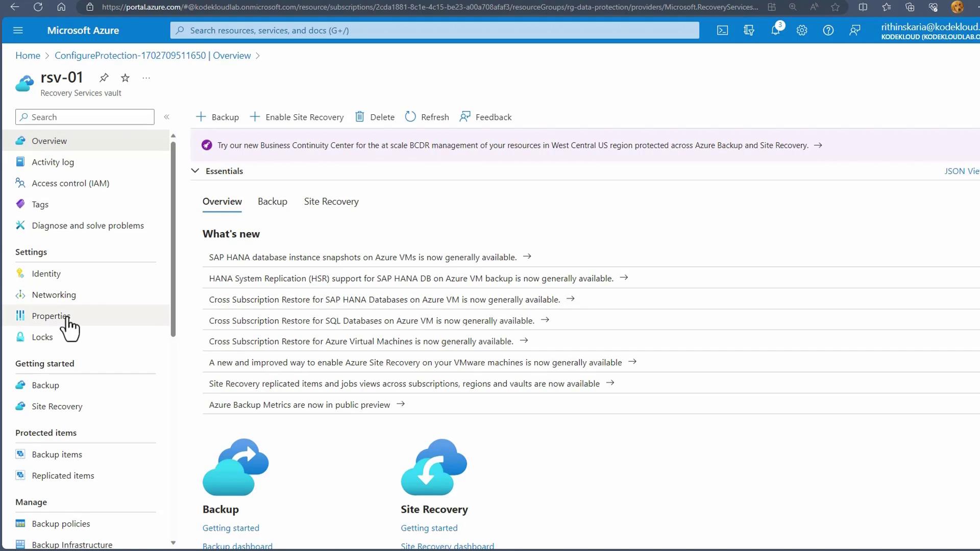Viewport: 980px width, 551px height.
Task: Click Enable Site Recovery button
Action: (297, 117)
